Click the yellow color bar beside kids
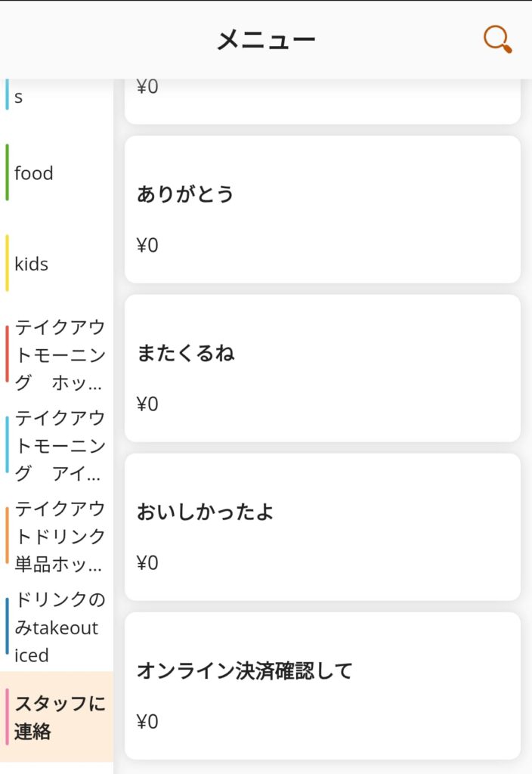 [x=8, y=263]
